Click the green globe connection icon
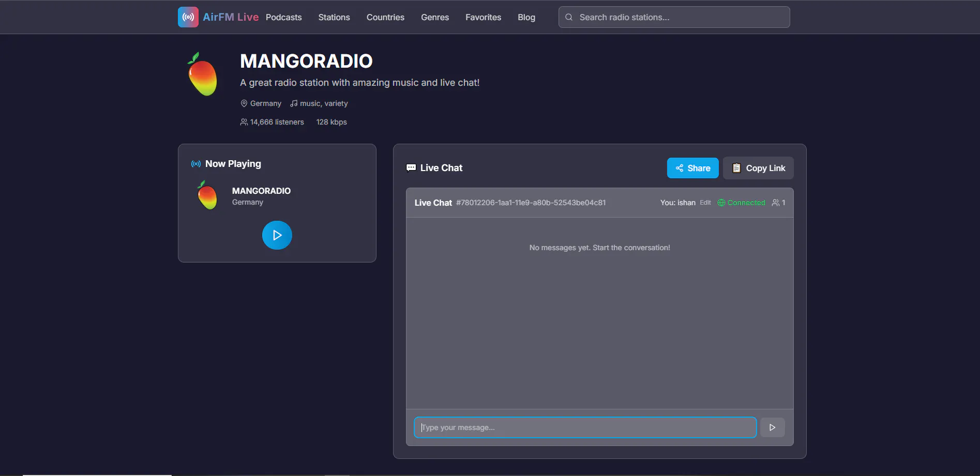The width and height of the screenshot is (980, 476). click(721, 203)
